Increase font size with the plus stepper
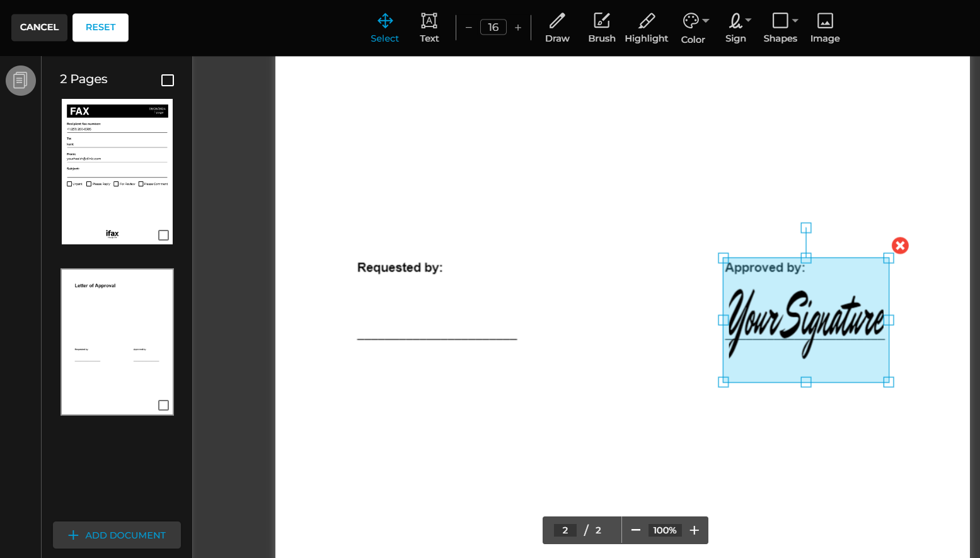Screen dimensions: 980x558 [x=518, y=27]
